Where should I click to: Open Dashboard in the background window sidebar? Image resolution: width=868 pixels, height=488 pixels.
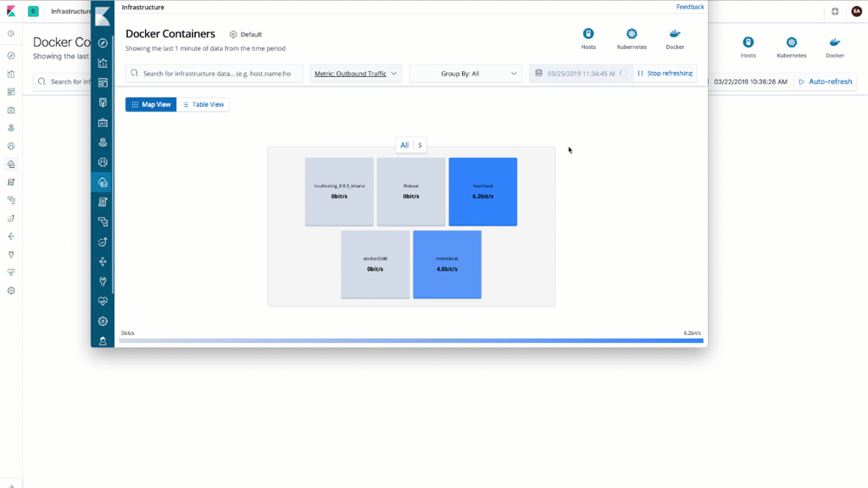tap(11, 91)
